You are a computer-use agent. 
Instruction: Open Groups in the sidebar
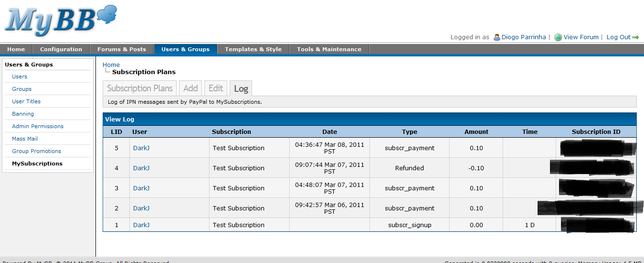point(21,89)
